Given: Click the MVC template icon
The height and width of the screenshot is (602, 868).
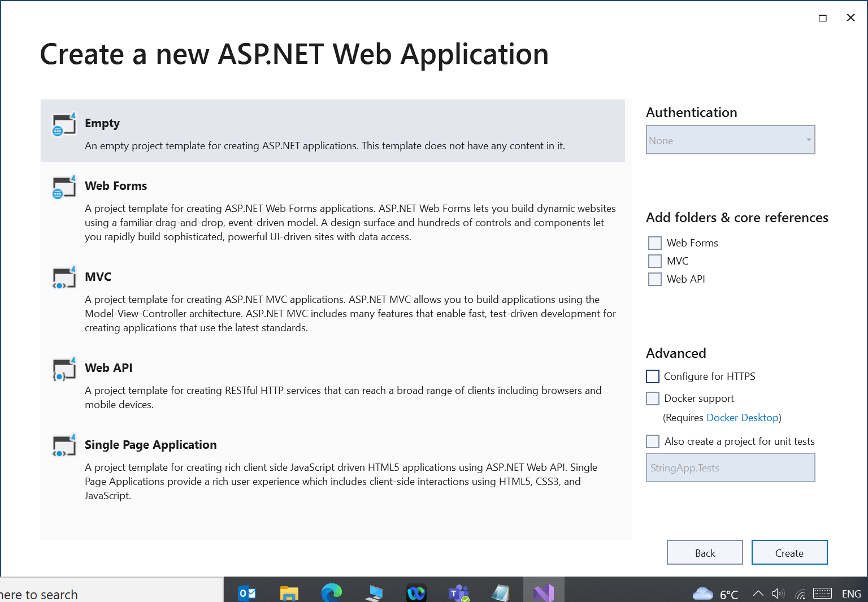Looking at the screenshot, I should [x=63, y=278].
